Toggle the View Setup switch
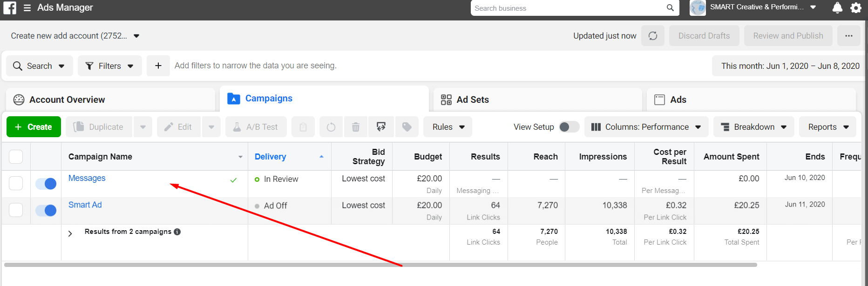The image size is (868, 286). (x=569, y=127)
